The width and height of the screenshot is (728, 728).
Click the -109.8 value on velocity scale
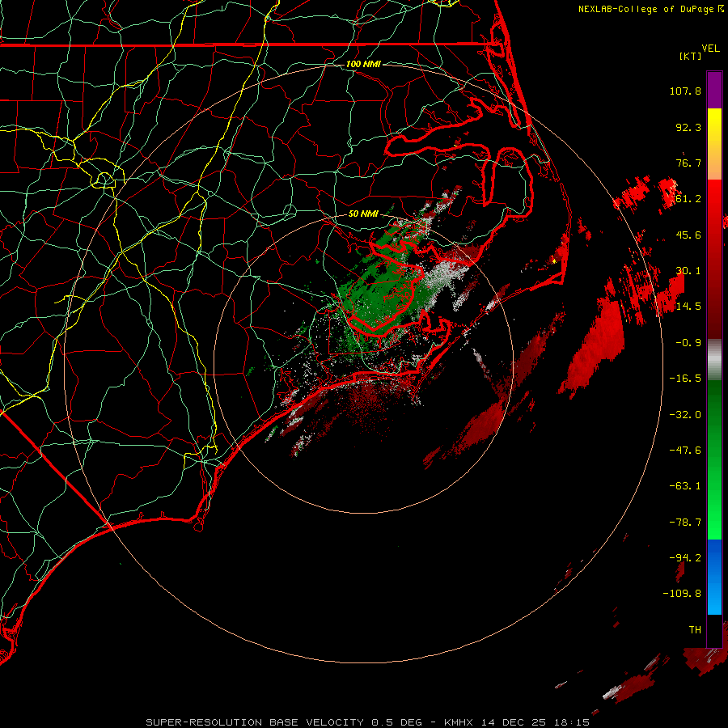[x=682, y=594]
